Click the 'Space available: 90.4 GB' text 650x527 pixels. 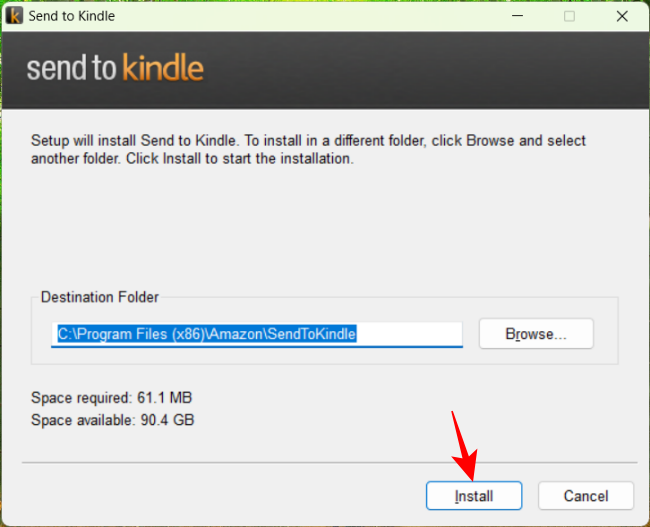tap(113, 420)
